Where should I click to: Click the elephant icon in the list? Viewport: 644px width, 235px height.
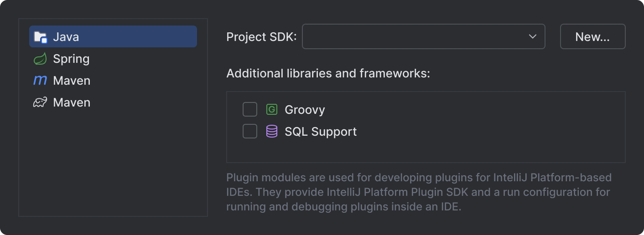click(x=41, y=102)
